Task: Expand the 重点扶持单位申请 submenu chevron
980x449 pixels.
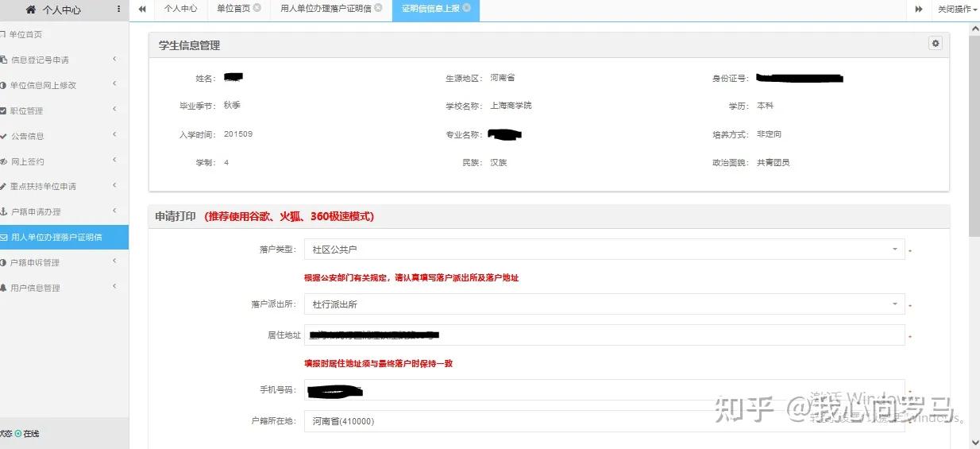Action: [115, 185]
